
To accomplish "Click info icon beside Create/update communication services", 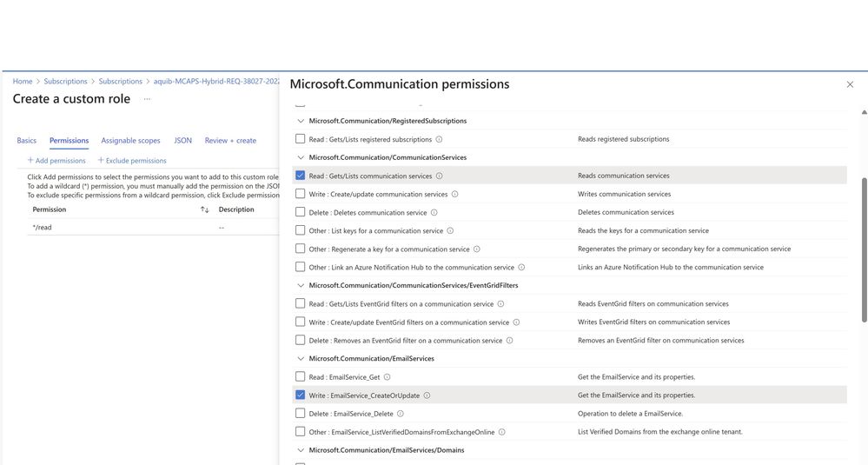I will point(455,195).
